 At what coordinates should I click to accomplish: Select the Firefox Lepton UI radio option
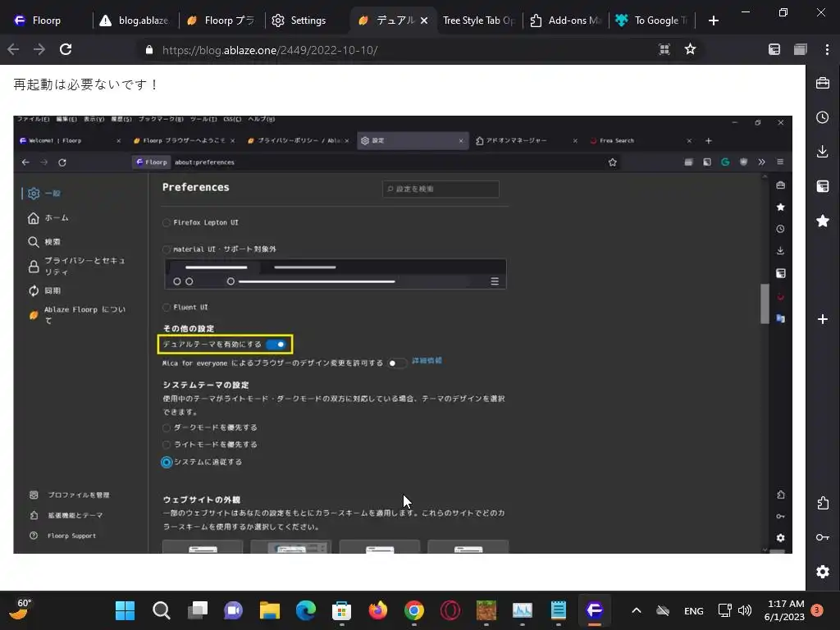point(167,222)
